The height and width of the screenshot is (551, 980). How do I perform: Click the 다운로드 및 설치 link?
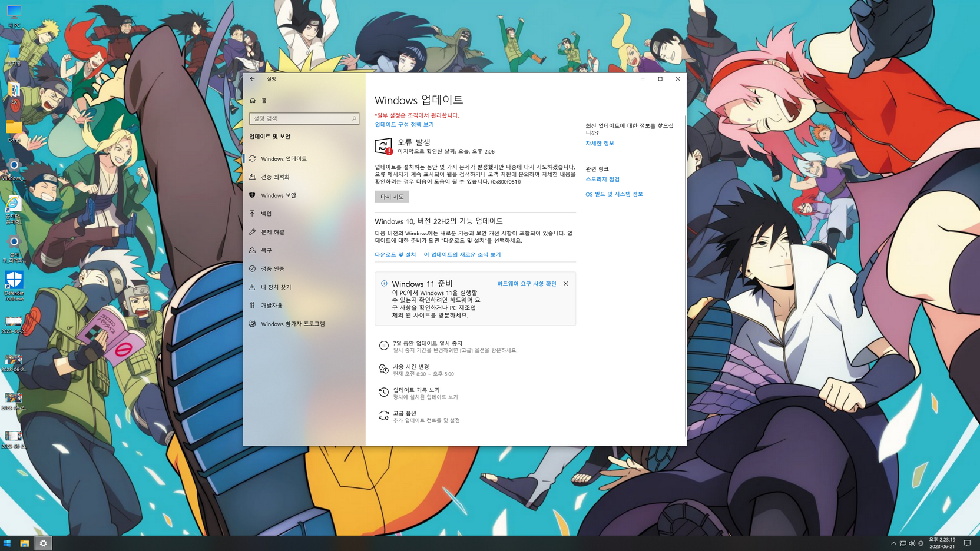(395, 254)
